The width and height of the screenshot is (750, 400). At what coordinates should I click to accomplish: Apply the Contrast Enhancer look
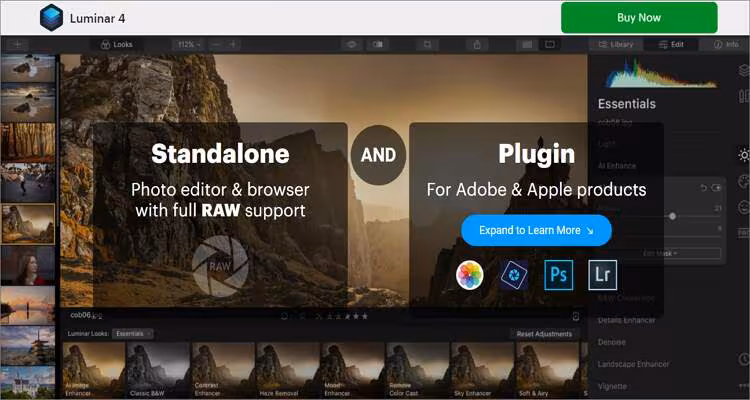(x=223, y=370)
